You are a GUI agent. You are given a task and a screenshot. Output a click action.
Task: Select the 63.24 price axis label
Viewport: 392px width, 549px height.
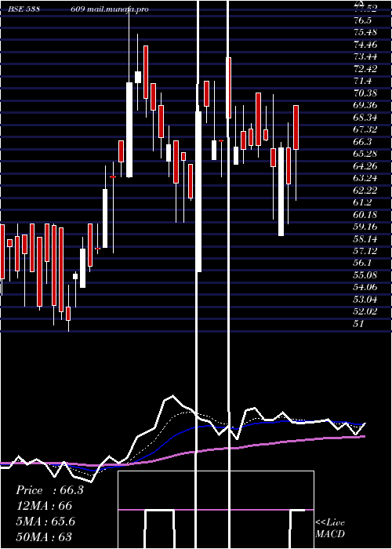[x=365, y=178]
